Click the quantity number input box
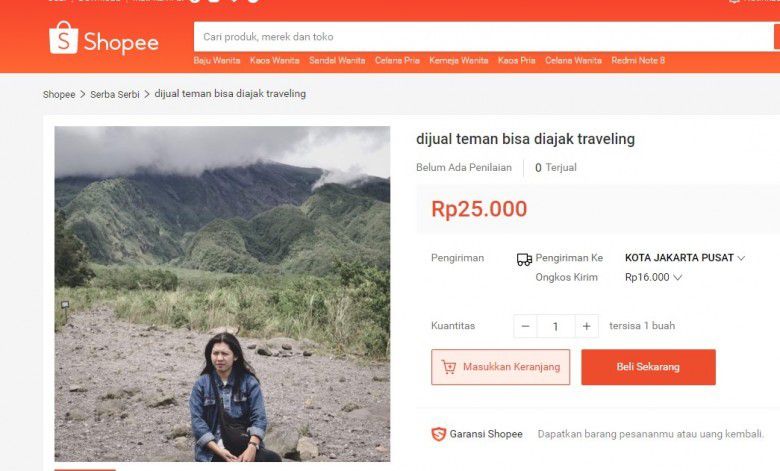Image resolution: width=780 pixels, height=471 pixels. point(556,326)
